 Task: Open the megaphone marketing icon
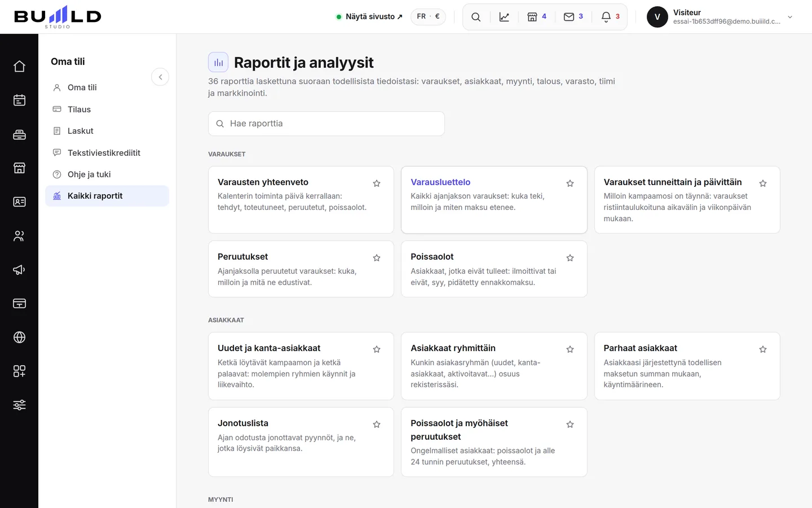19,270
